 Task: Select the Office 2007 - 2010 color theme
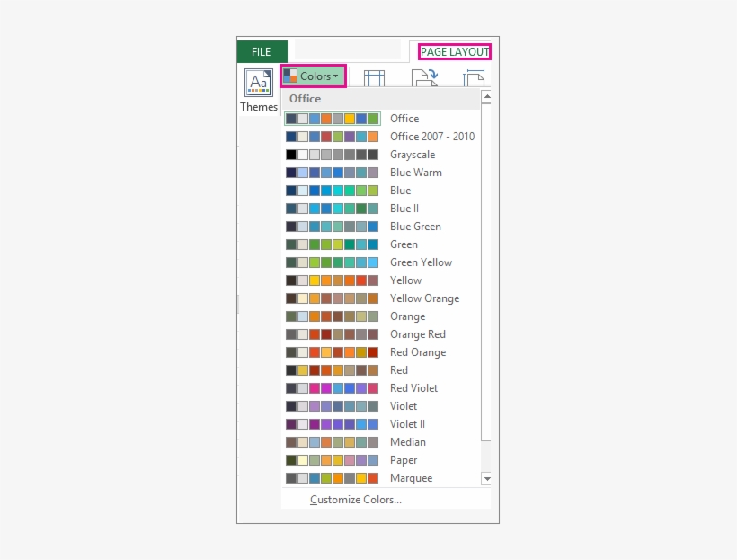coord(382,137)
